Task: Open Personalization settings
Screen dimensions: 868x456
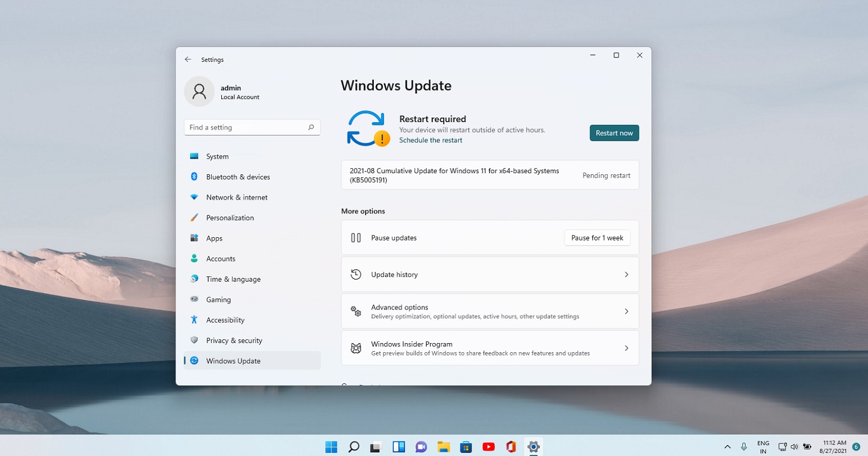Action: pyautogui.click(x=252, y=218)
